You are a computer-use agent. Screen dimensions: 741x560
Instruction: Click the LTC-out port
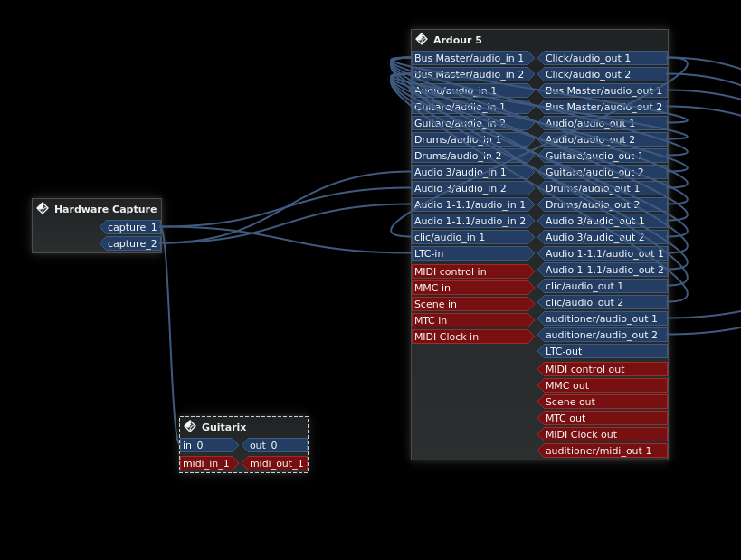[603, 351]
